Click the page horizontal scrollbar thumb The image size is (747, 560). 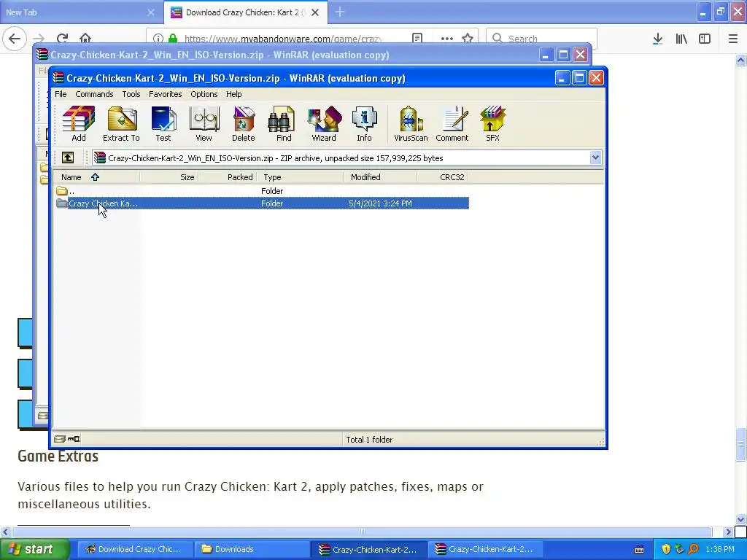click(x=362, y=532)
